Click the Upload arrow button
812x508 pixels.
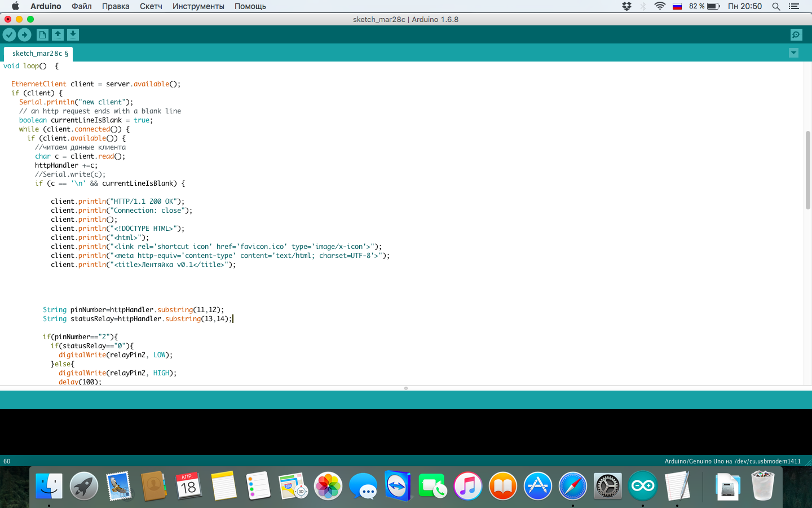coord(24,35)
